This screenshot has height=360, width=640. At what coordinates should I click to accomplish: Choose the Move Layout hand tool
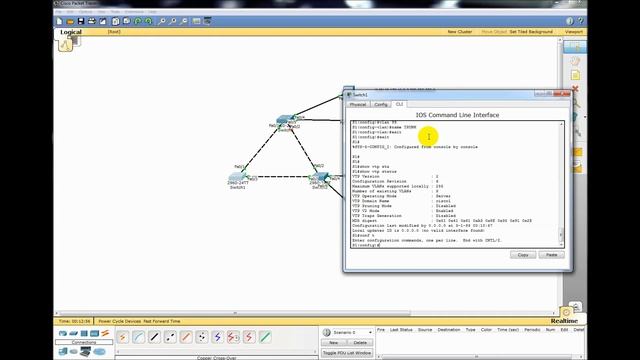pos(575,61)
